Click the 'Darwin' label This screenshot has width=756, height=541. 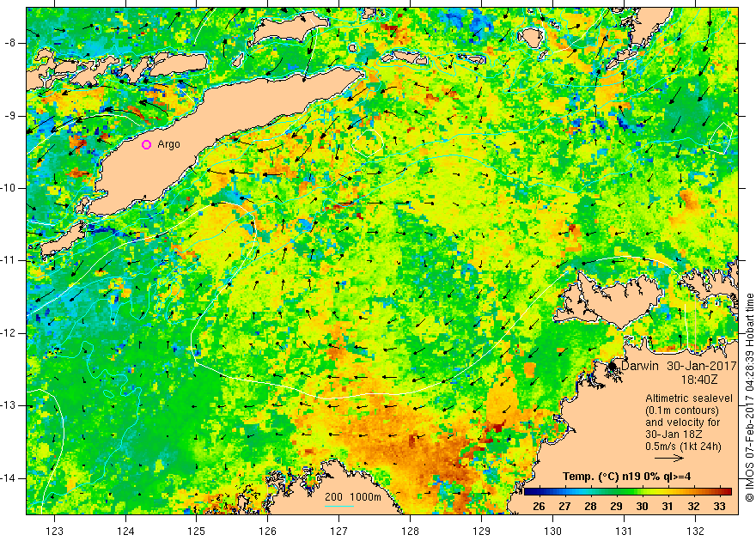639,366
